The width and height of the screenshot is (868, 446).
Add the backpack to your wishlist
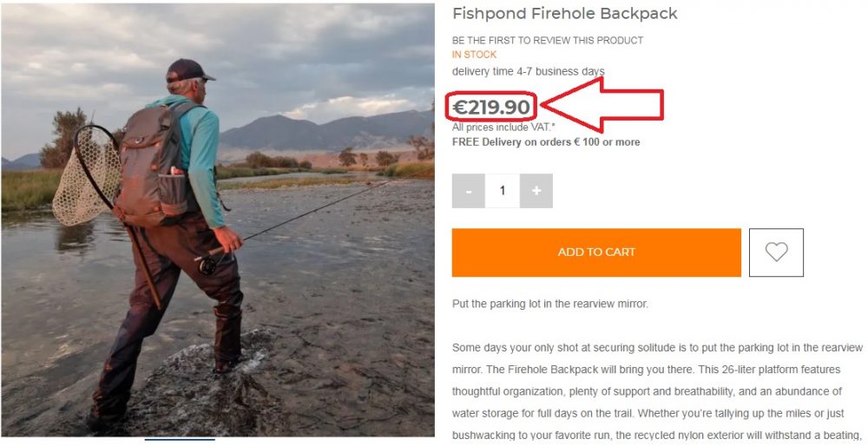[776, 253]
